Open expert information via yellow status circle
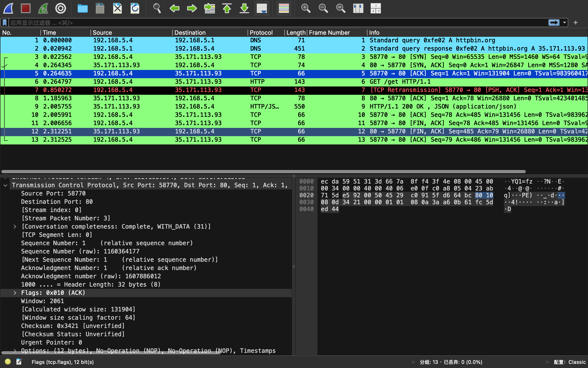Image resolution: width=588 pixels, height=368 pixels. point(8,362)
